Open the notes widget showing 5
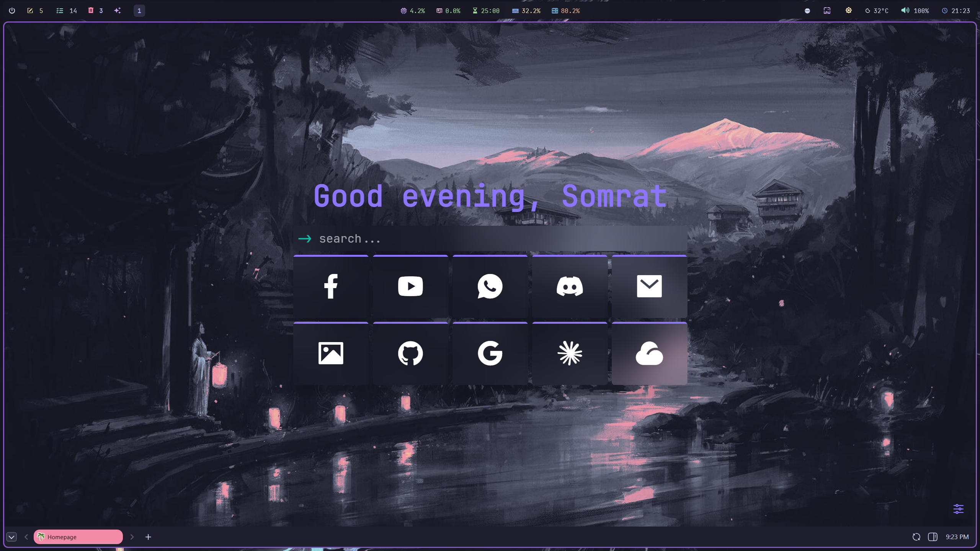This screenshot has height=551, width=980. point(35,11)
